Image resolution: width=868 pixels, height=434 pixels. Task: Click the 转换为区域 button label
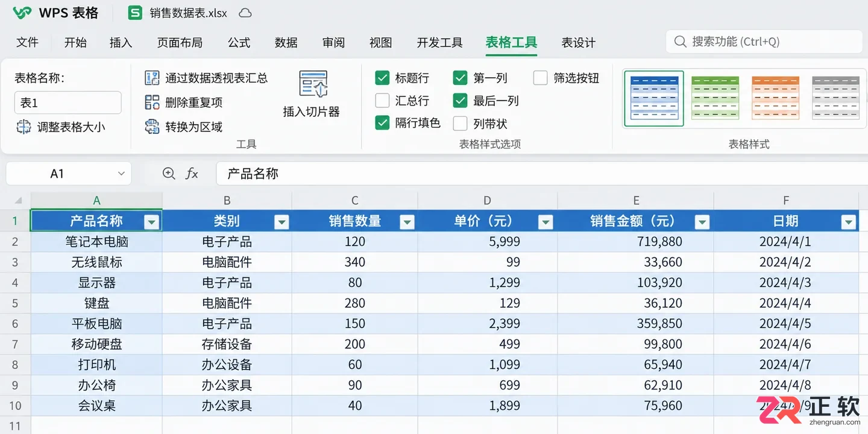coord(194,127)
